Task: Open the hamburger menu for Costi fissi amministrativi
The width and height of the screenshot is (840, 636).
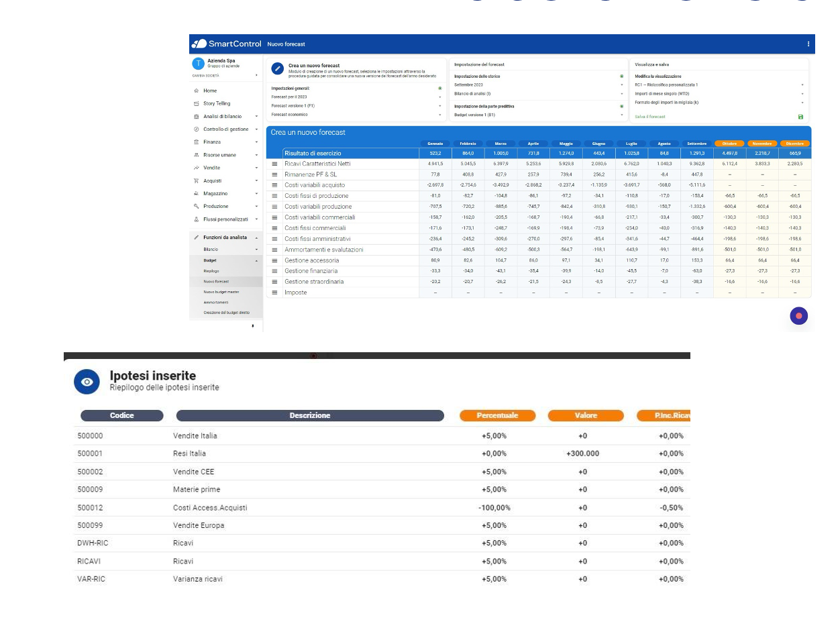Action: coord(274,239)
